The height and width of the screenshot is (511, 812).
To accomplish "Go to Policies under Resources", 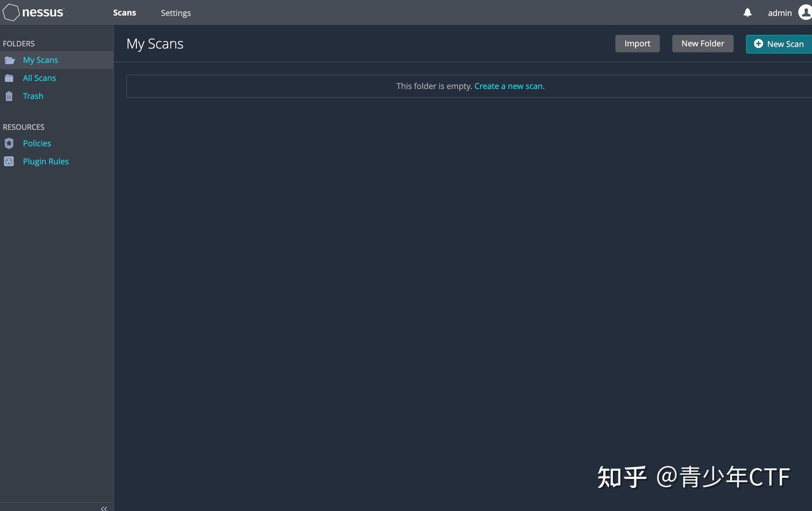I will [36, 143].
